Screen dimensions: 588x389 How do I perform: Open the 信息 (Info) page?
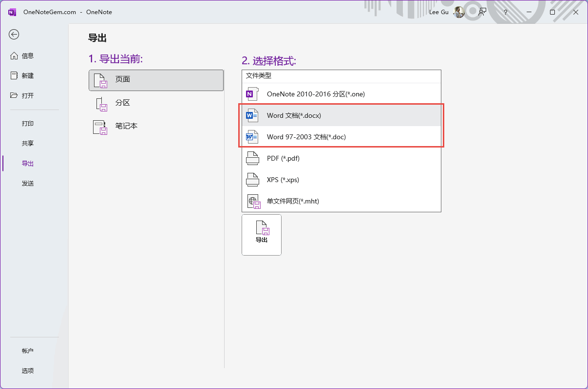[x=28, y=56]
